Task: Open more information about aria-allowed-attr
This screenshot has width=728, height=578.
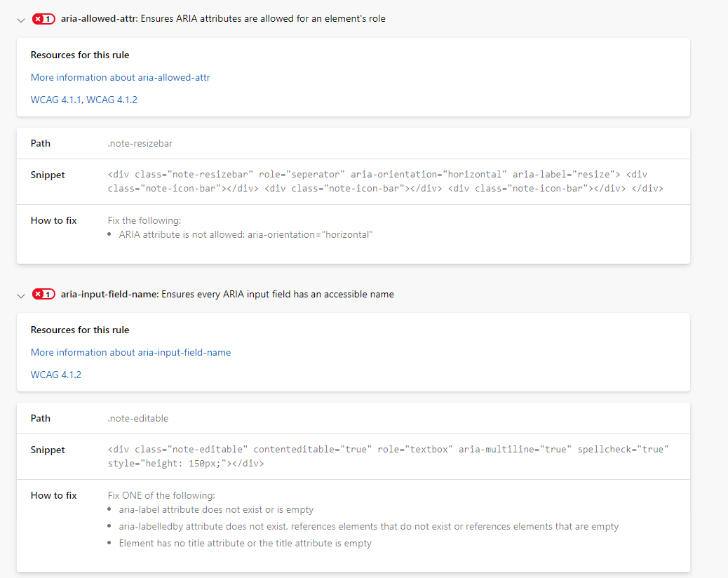Action: [120, 77]
